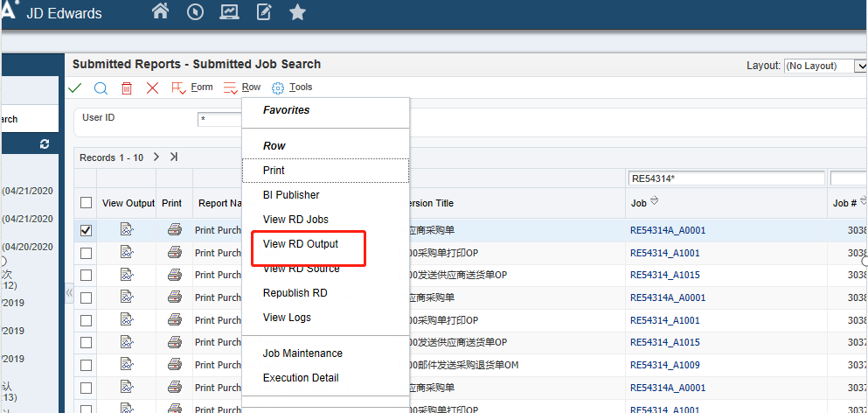
Task: Click the User ID input field
Action: [x=219, y=119]
